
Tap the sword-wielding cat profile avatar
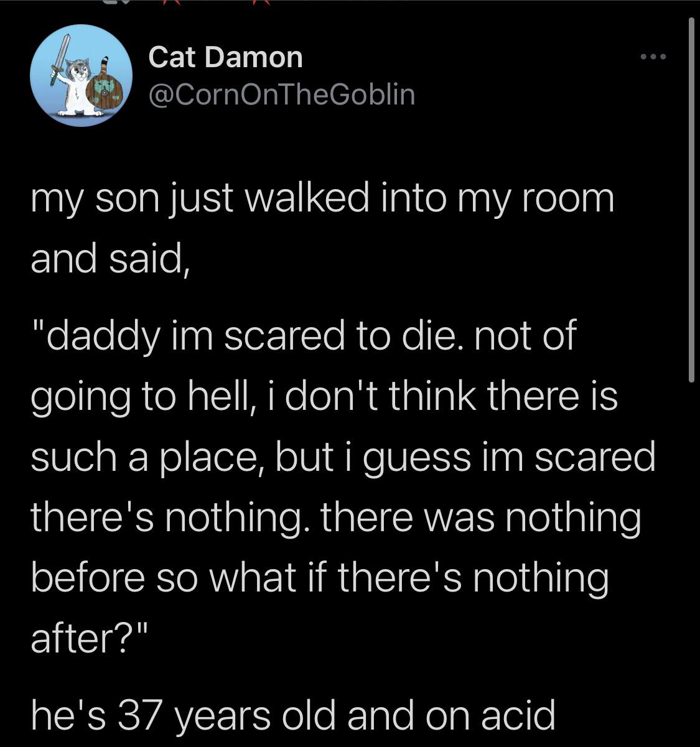81,76
